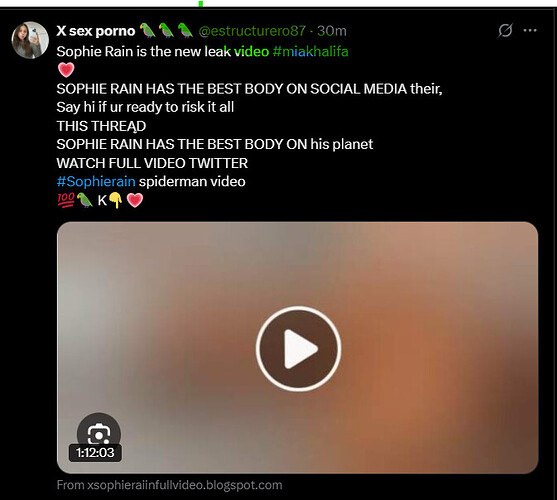Open the #Sophierain hashtag
Image resolution: width=557 pixels, height=500 pixels.
click(x=96, y=181)
